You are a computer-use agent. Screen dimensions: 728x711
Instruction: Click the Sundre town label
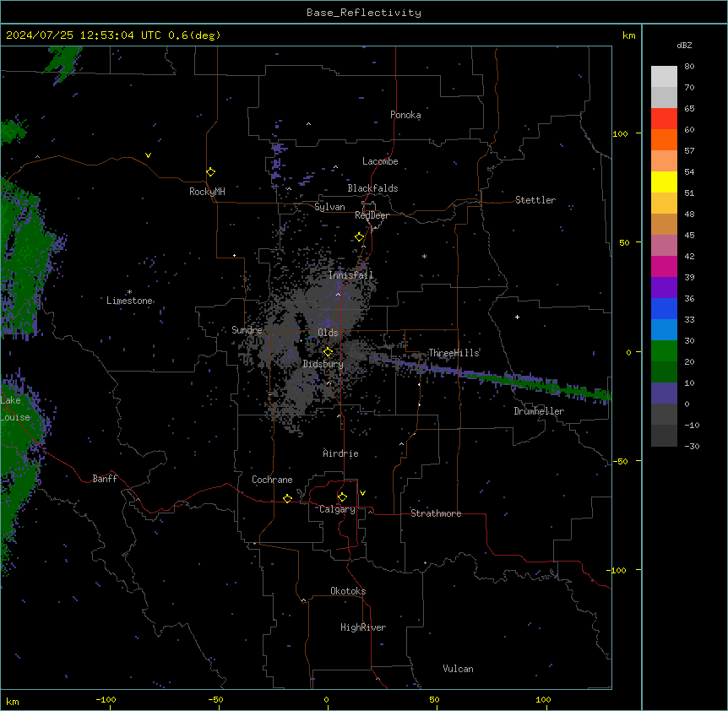[x=247, y=330]
